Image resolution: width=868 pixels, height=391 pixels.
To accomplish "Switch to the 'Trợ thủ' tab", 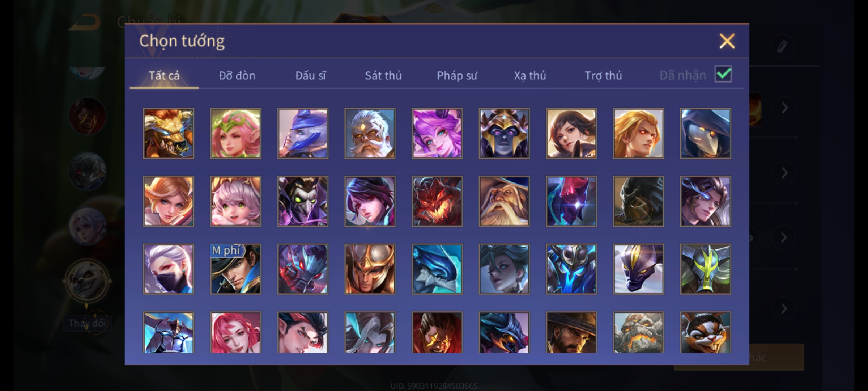I will pos(603,75).
